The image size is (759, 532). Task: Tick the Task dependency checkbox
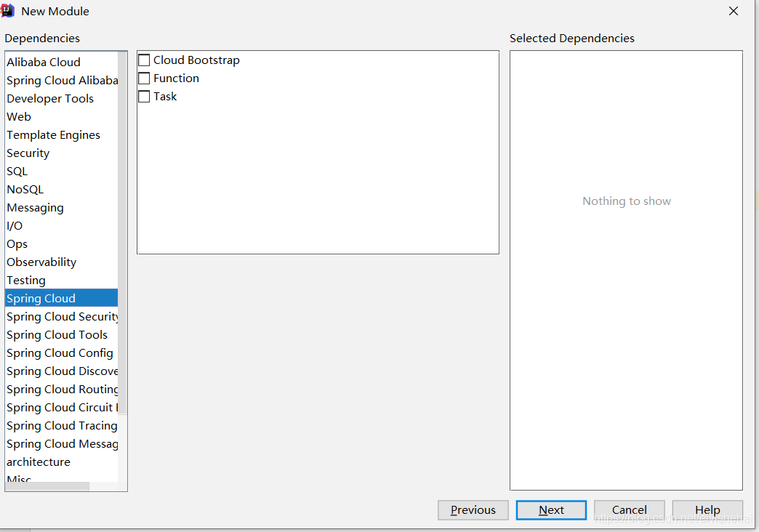point(144,97)
